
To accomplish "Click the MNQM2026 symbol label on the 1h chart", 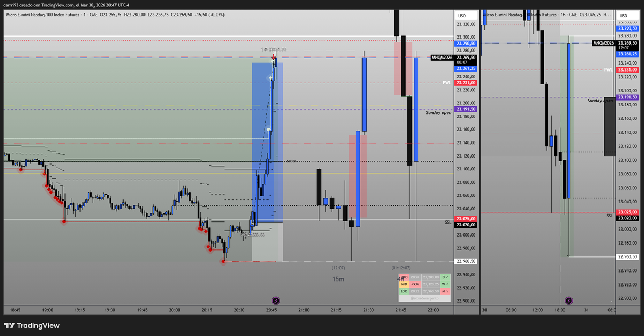I will pyautogui.click(x=603, y=43).
